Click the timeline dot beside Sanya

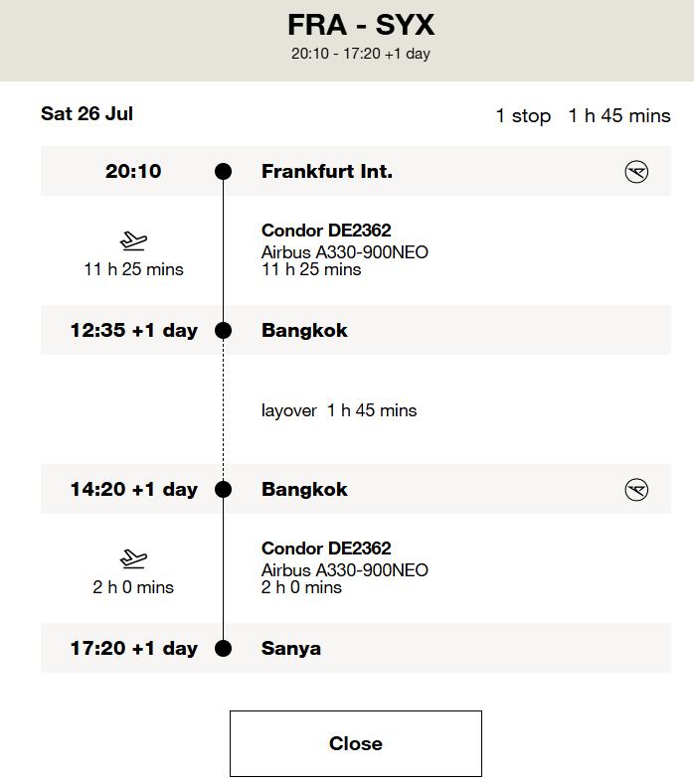(224, 649)
